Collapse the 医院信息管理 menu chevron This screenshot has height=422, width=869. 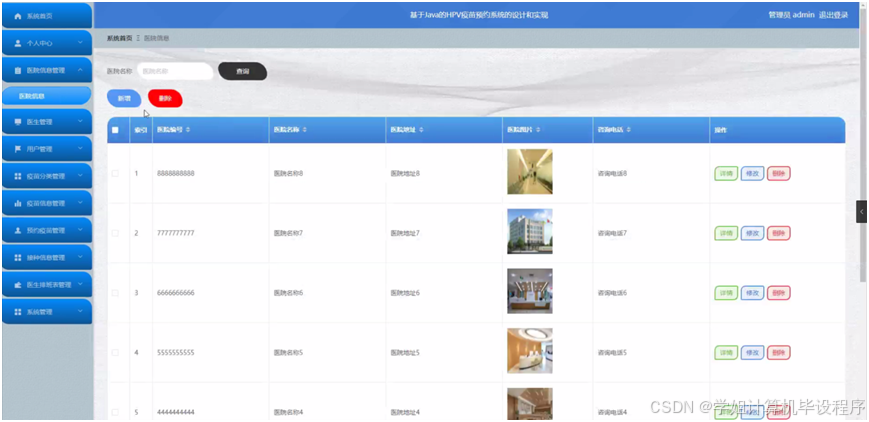coord(80,70)
